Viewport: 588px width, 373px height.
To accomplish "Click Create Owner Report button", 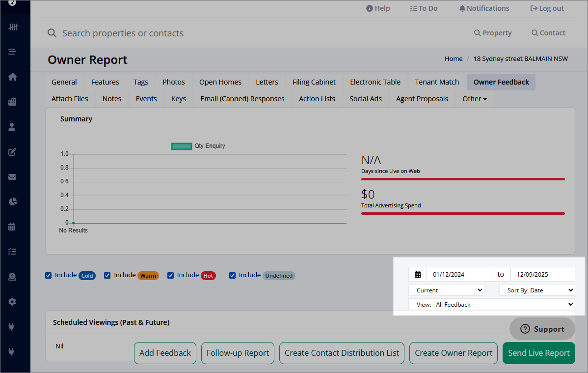I will 454,353.
